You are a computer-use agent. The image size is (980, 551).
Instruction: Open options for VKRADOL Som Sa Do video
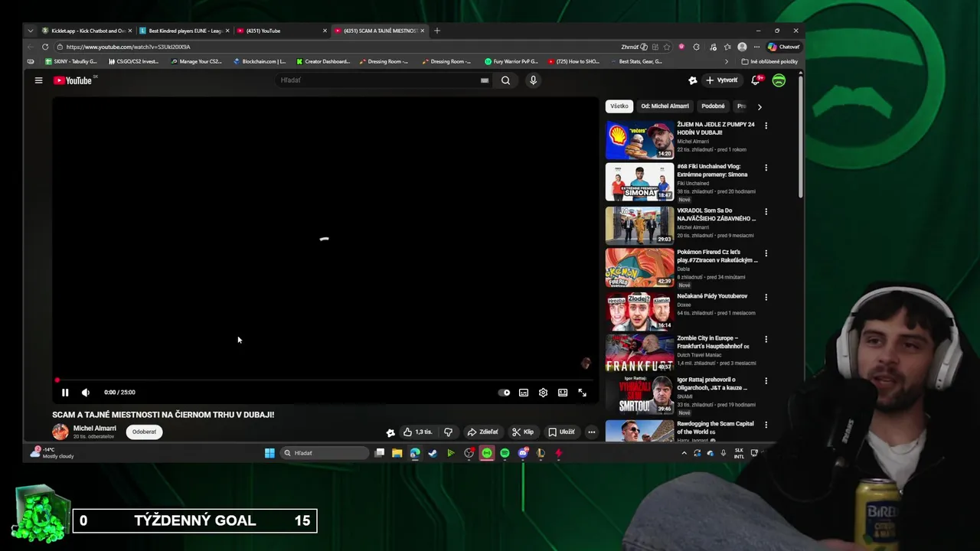(x=766, y=212)
